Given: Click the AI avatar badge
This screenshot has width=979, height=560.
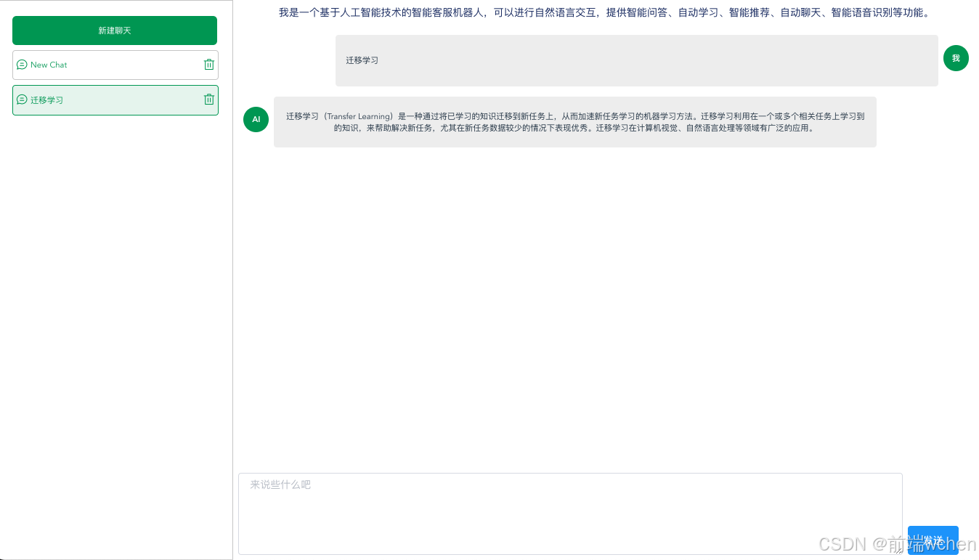Looking at the screenshot, I should point(256,119).
